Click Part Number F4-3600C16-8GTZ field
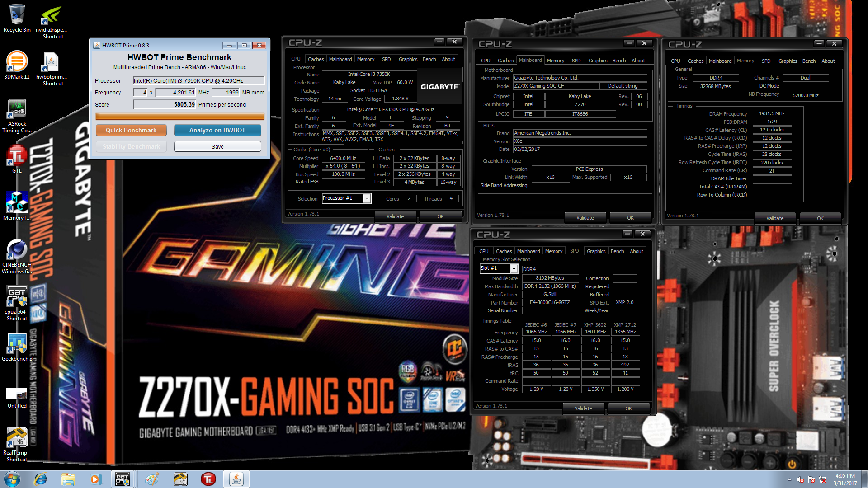 tap(550, 303)
